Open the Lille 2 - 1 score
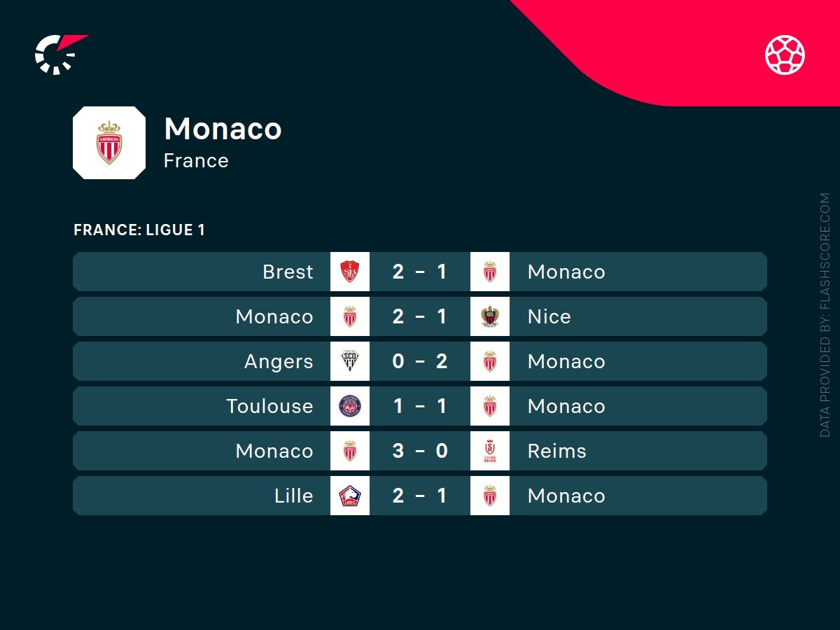Image resolution: width=840 pixels, height=630 pixels. (x=420, y=496)
